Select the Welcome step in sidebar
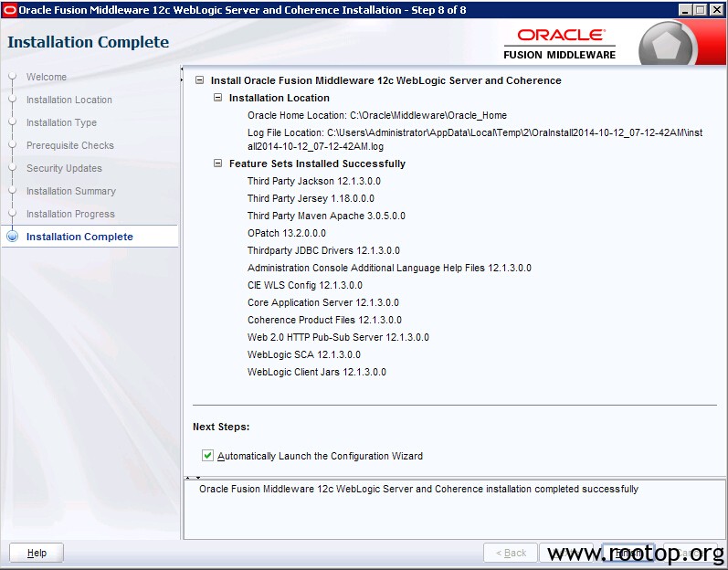 [47, 77]
